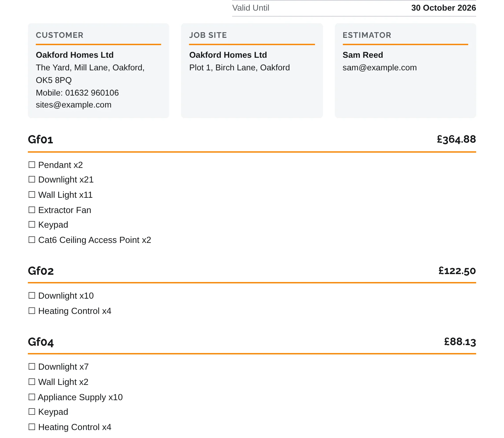Tick Heating Control x4 checkbox under Gf04
The height and width of the screenshot is (438, 504).
click(x=32, y=427)
